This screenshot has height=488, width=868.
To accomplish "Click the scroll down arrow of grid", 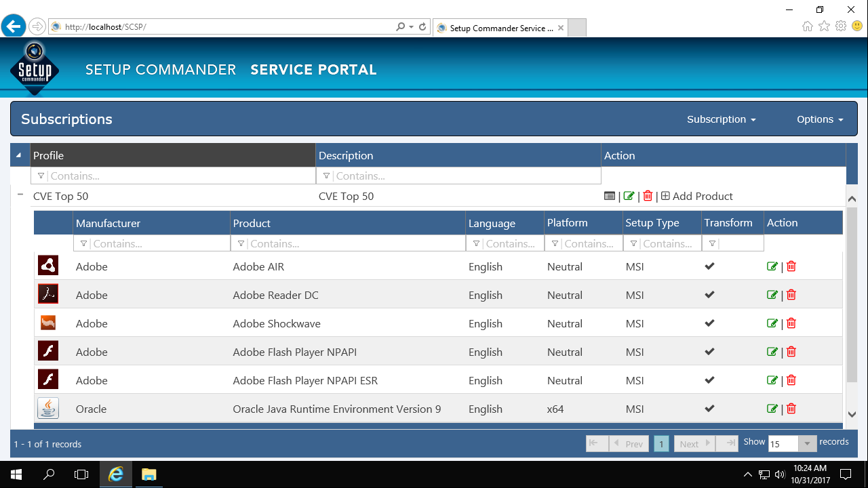I will tap(852, 414).
